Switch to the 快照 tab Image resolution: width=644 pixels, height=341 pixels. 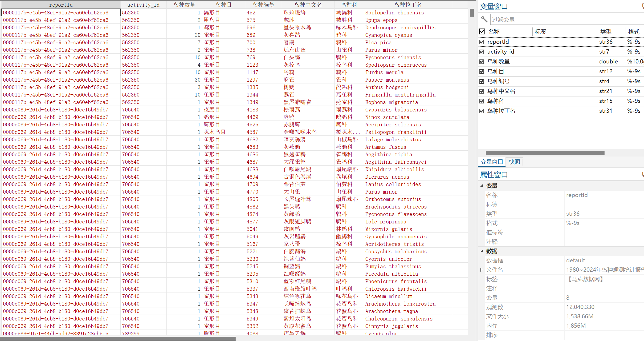point(514,162)
